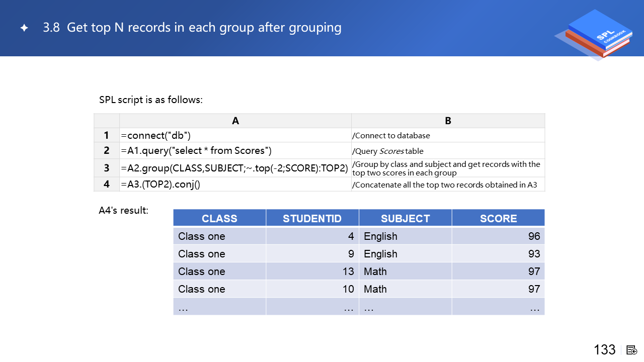Click the slide number 133
Image resolution: width=644 pixels, height=362 pixels.
[604, 350]
